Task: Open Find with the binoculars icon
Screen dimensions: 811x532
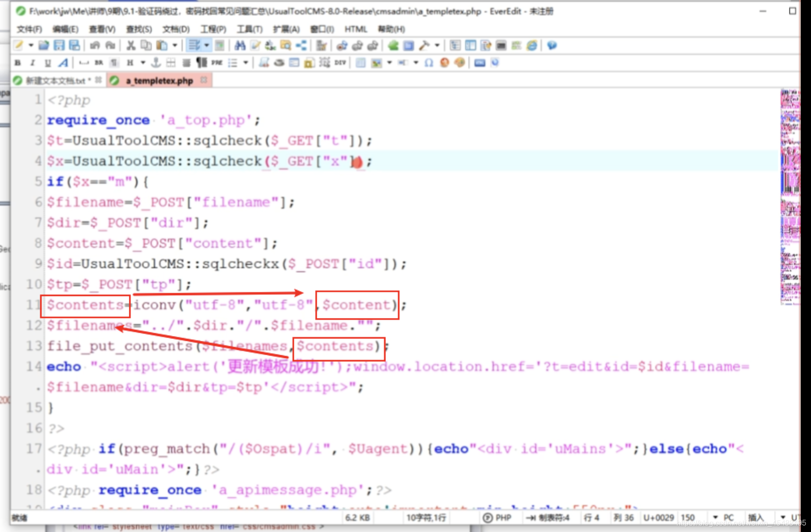Action: (240, 45)
